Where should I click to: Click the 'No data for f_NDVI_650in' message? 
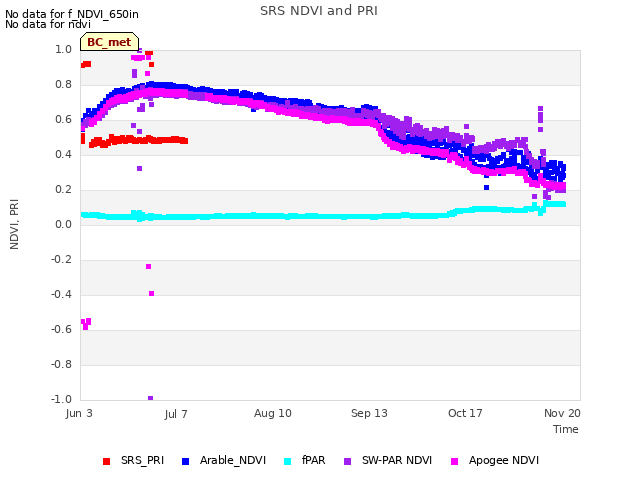pyautogui.click(x=72, y=14)
